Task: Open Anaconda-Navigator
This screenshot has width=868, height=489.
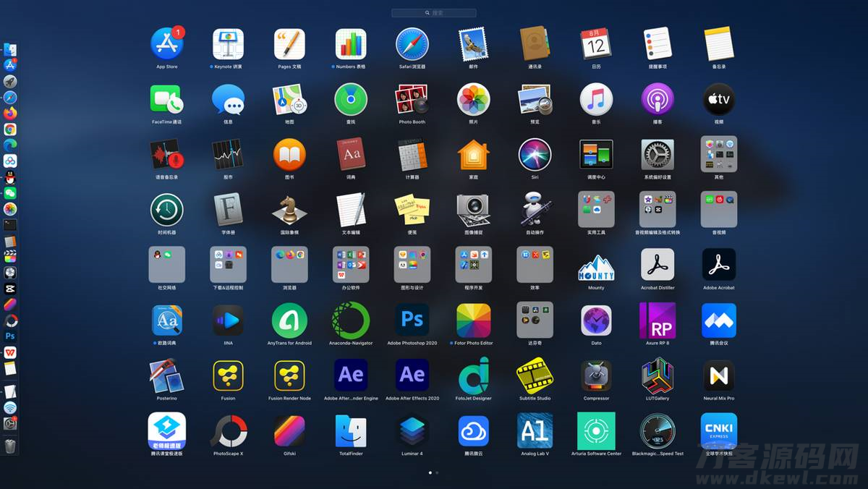Action: tap(351, 320)
